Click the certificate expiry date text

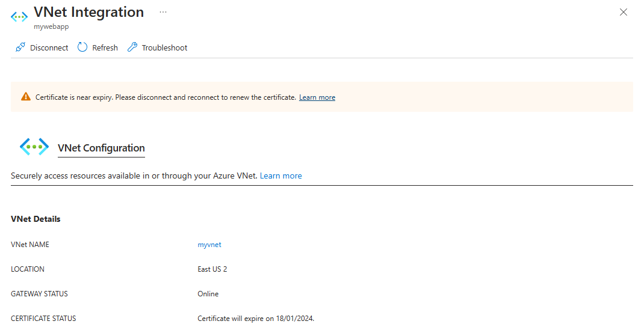[256, 319]
